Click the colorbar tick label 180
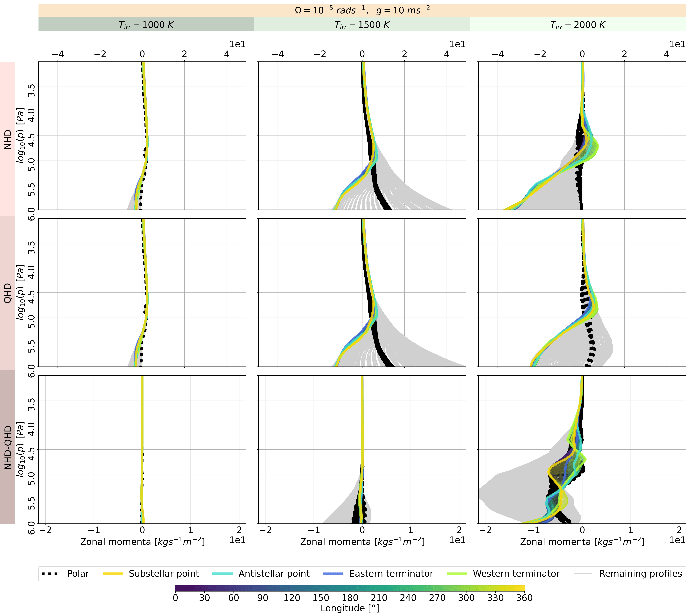 point(350,598)
